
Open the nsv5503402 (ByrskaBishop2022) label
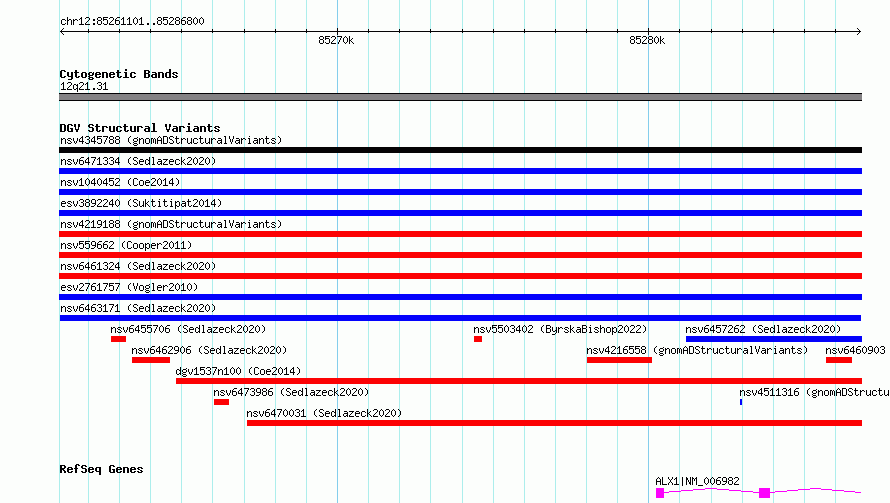point(560,329)
